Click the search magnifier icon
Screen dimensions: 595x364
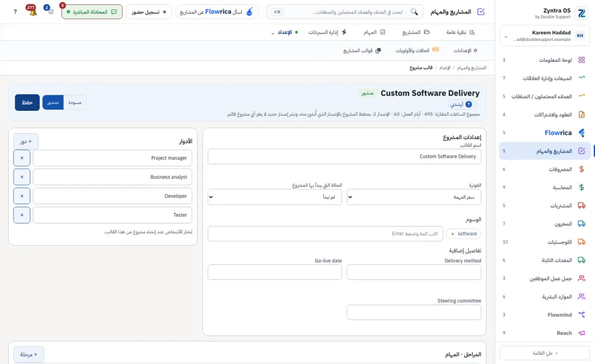[415, 12]
